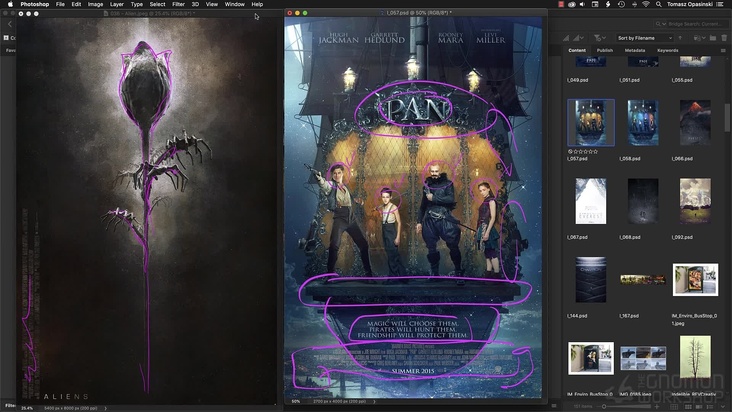Toggle ascending sort order arrow
This screenshot has width=732, height=412.
680,38
